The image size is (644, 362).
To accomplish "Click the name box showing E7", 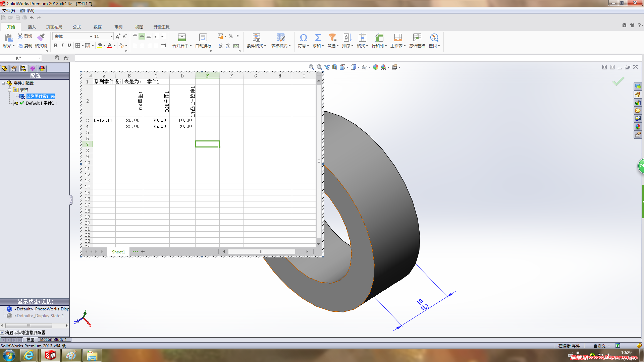I will coord(19,58).
